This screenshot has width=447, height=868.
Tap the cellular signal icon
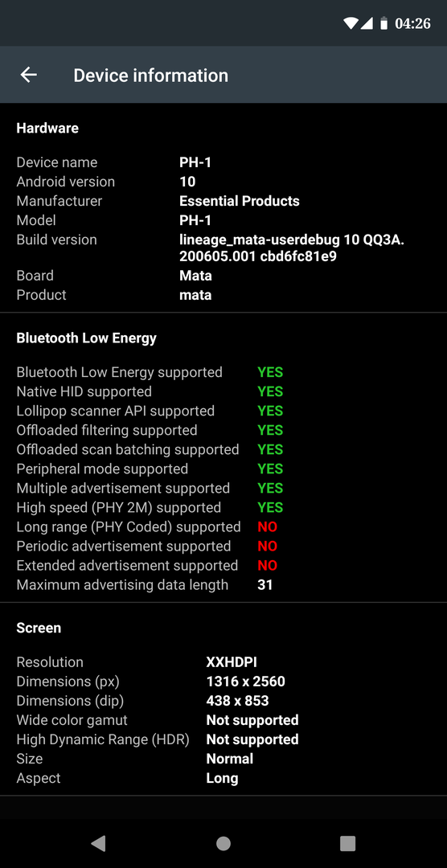click(x=366, y=23)
